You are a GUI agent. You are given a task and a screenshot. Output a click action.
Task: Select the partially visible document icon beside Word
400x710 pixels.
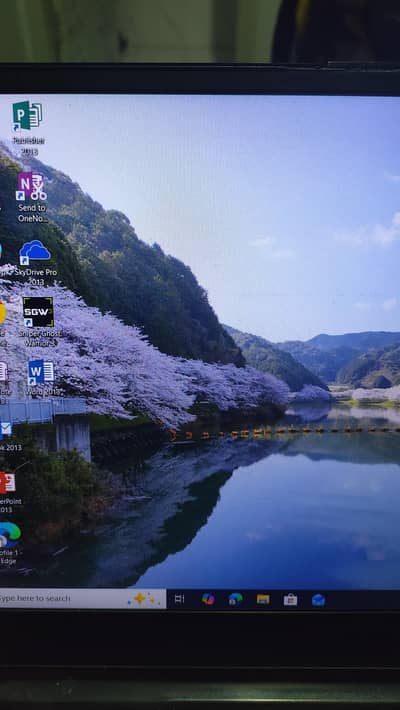point(4,371)
